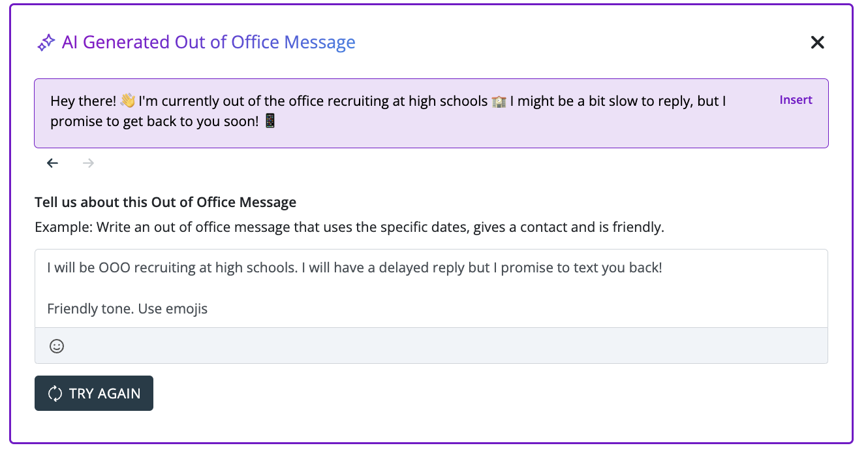Open the emoji picker smiley icon
Viewport: 868px width, 452px height.
[57, 346]
